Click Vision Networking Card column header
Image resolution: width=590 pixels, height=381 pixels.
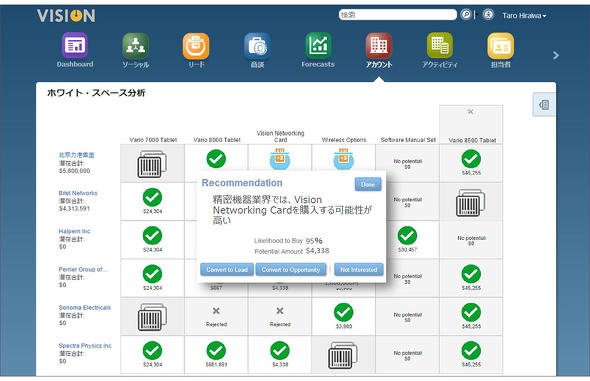(x=280, y=137)
